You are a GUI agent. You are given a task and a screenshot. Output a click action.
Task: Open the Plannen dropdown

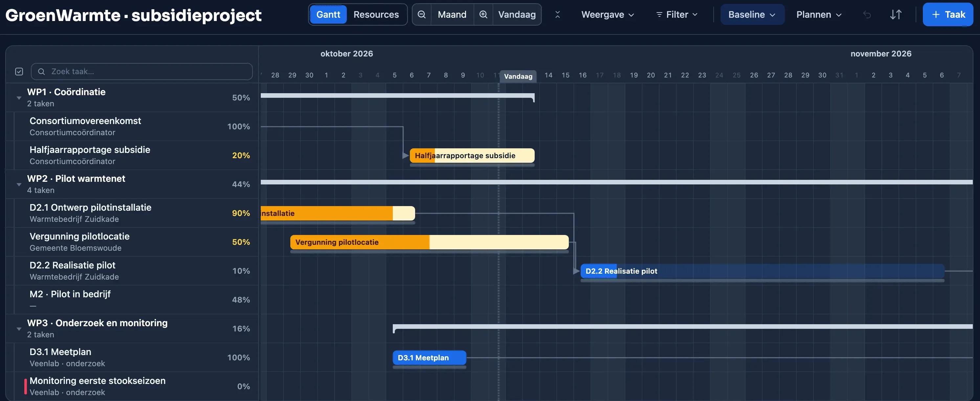coord(819,14)
